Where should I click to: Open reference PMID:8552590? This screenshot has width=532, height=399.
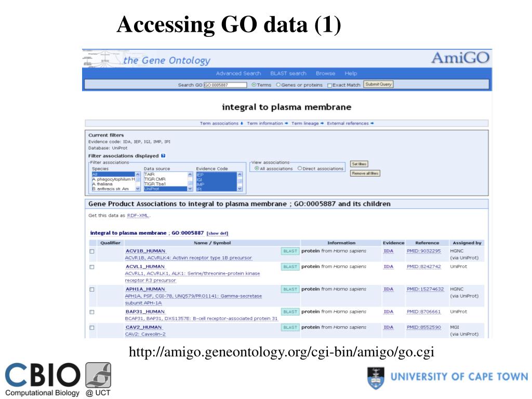click(x=424, y=327)
